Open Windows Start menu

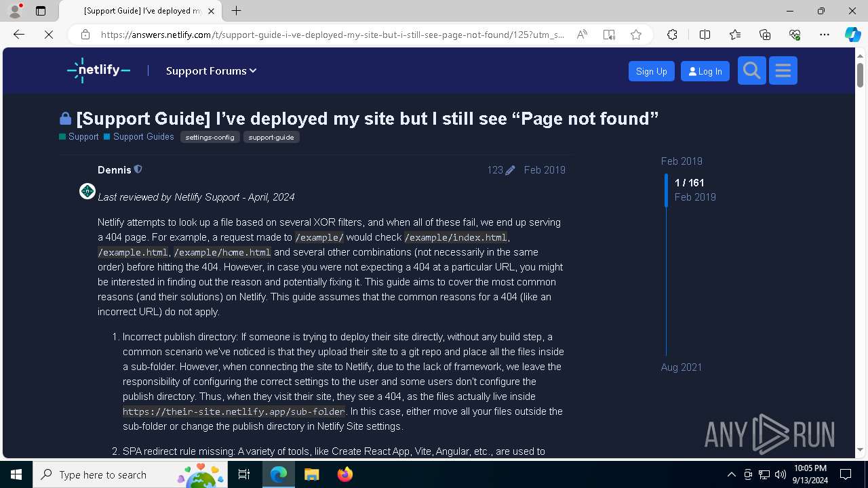(16, 474)
